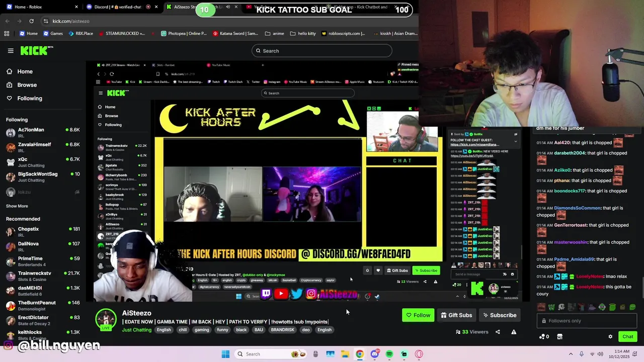Open the Chrome apps grid shortcut
This screenshot has height=362, width=644.
[7, 34]
